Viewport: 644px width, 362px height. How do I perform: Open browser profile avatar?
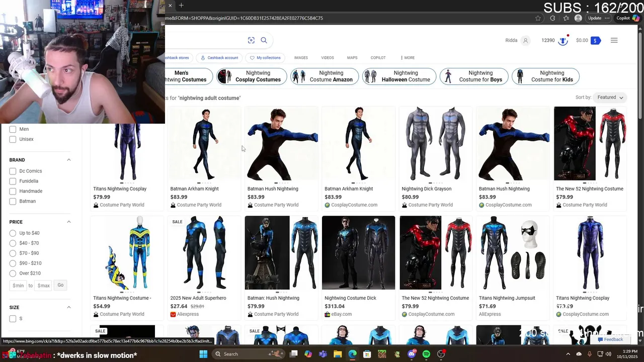[x=578, y=18]
